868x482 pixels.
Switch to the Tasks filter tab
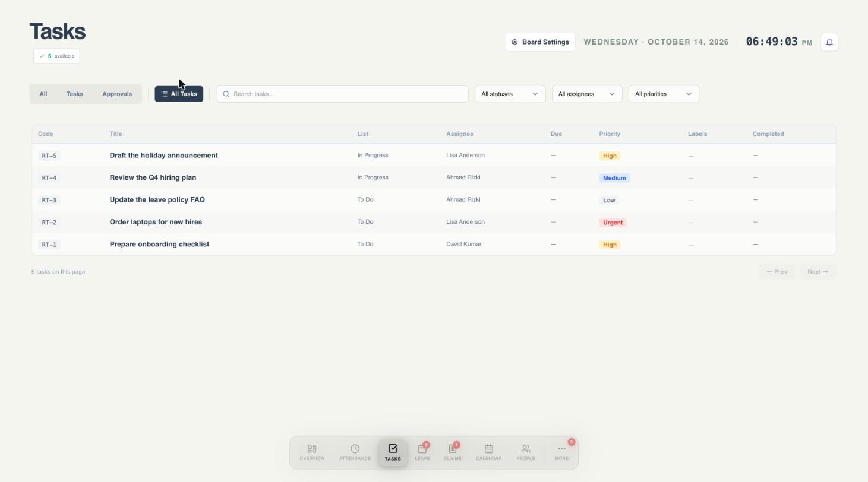75,94
